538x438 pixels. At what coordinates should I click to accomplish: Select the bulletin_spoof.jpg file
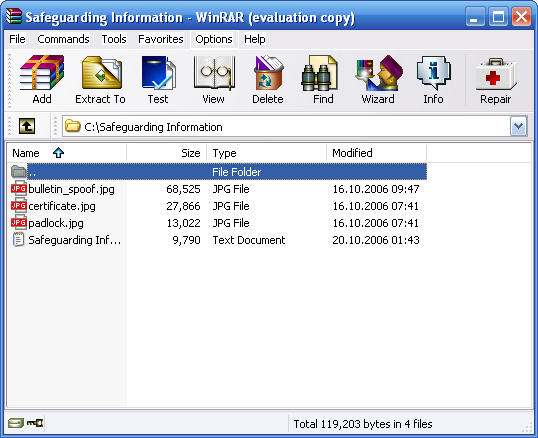coord(71,189)
